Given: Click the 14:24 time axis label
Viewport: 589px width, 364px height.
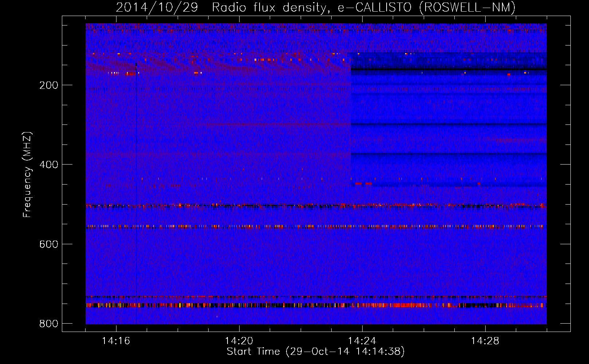Looking at the screenshot, I should tap(362, 341).
